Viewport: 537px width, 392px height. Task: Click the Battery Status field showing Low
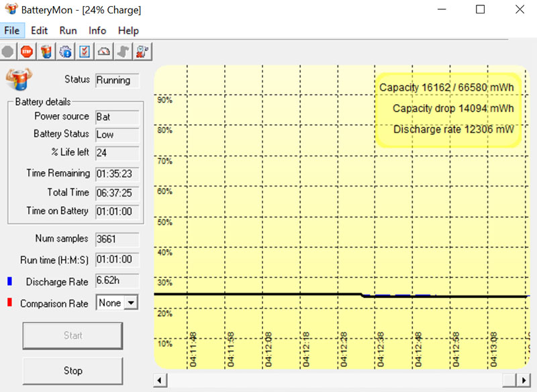click(117, 134)
